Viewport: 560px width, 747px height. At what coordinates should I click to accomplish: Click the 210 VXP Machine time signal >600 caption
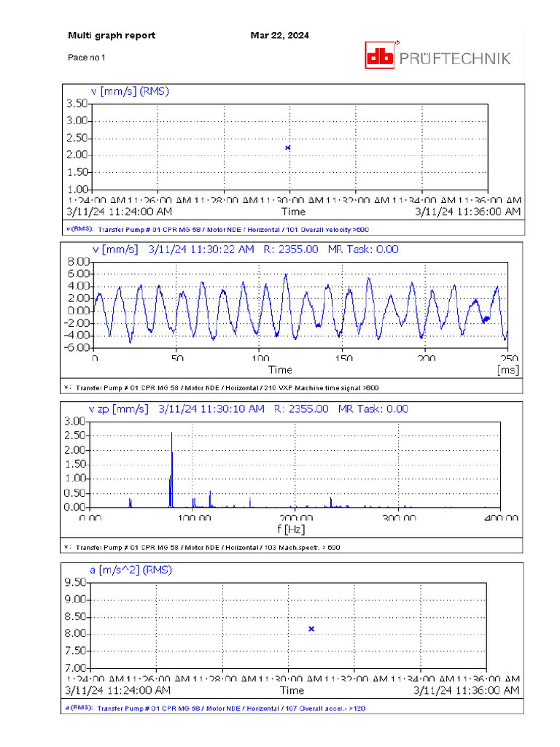tap(322, 388)
